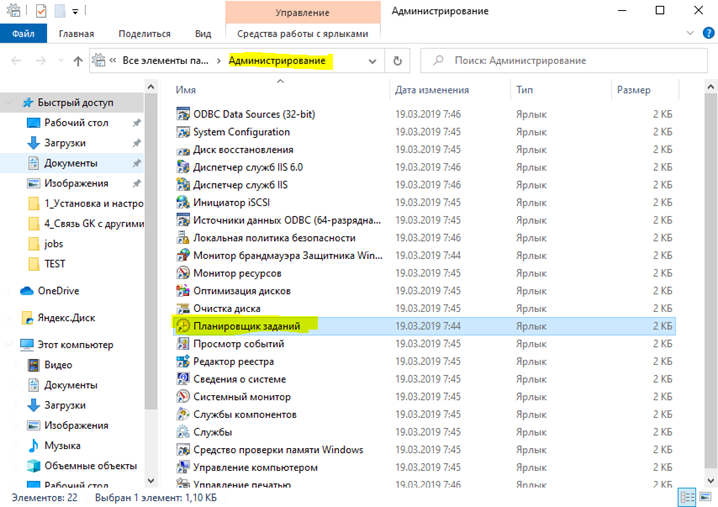
Task: Switch to large icons view layout
Action: click(x=705, y=497)
